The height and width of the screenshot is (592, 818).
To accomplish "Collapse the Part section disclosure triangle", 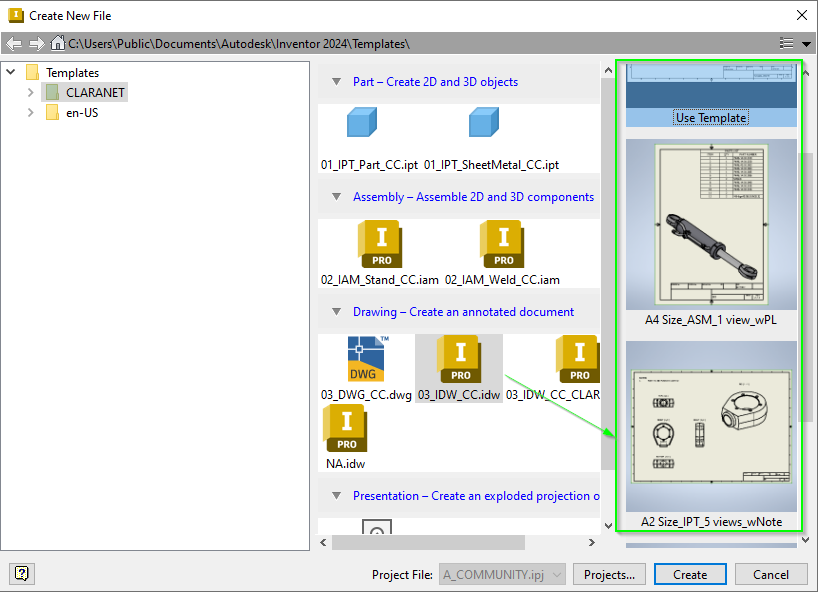I will pos(336,81).
